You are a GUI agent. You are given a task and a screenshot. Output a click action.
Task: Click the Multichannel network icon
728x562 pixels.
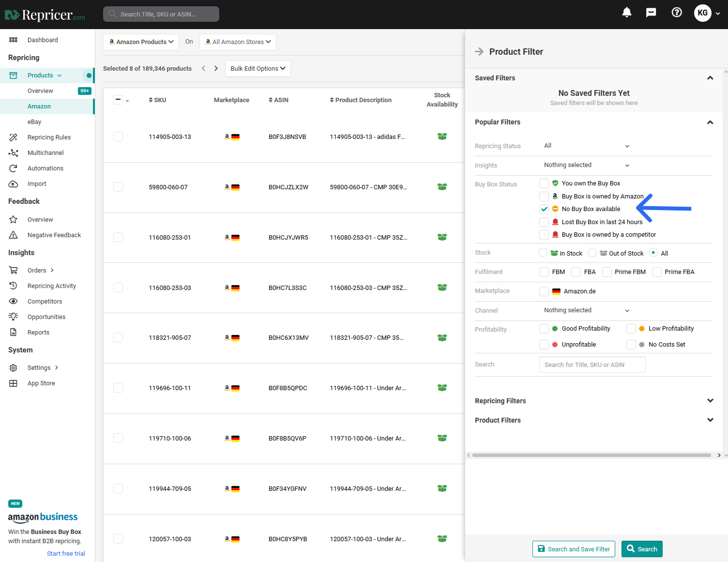point(13,153)
